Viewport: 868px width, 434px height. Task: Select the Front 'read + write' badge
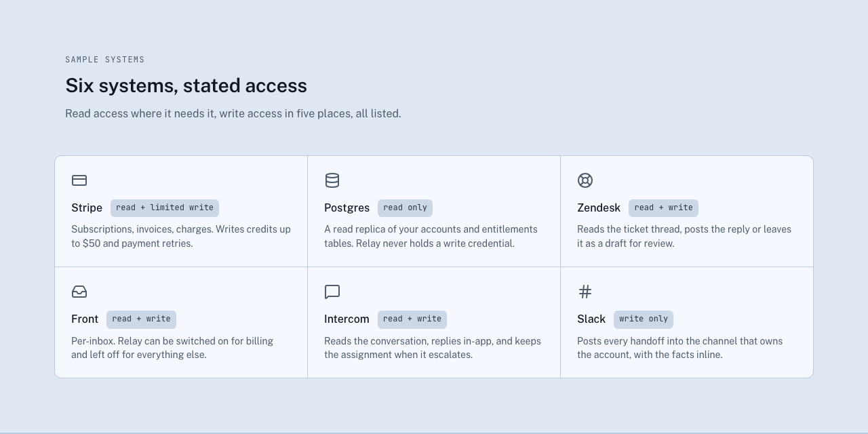click(x=141, y=319)
